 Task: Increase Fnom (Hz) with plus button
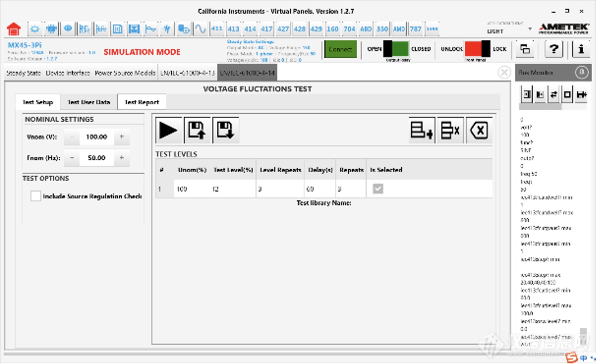click(122, 158)
